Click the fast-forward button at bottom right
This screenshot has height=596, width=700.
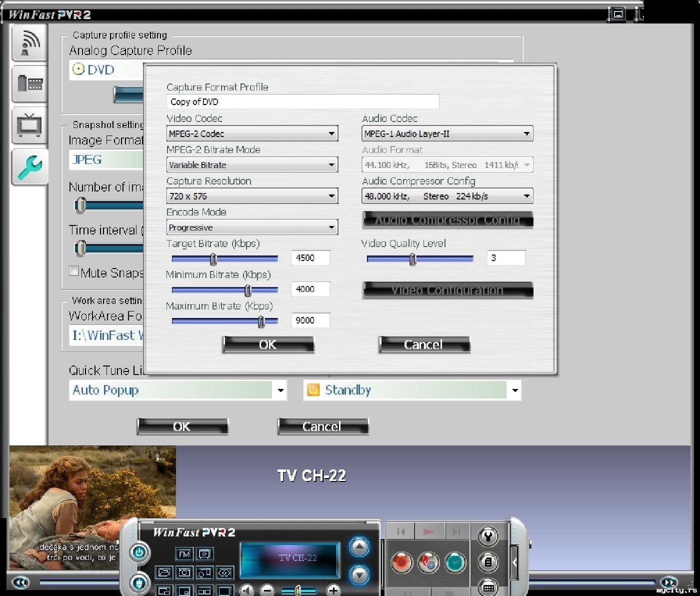click(669, 582)
